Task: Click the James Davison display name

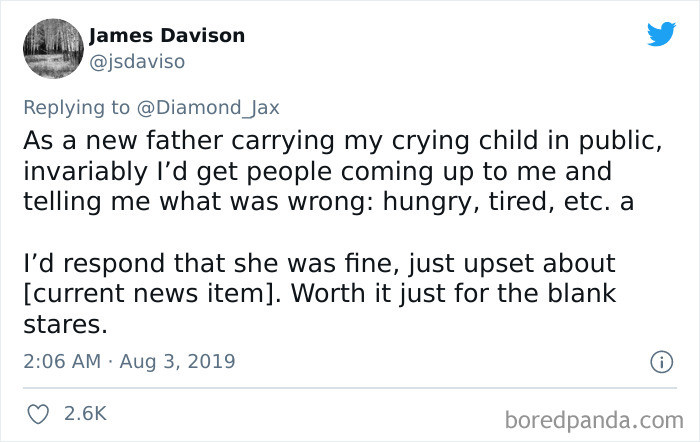Action: point(167,36)
